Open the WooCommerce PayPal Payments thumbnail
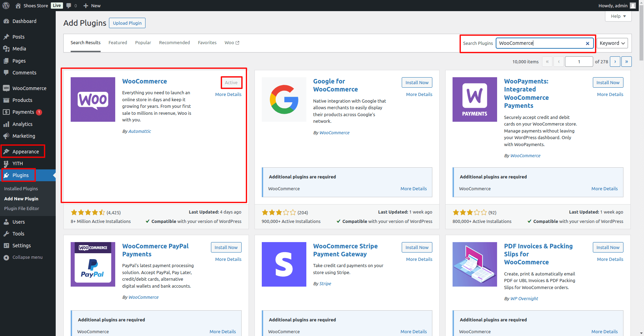The height and width of the screenshot is (336, 644). [x=93, y=264]
